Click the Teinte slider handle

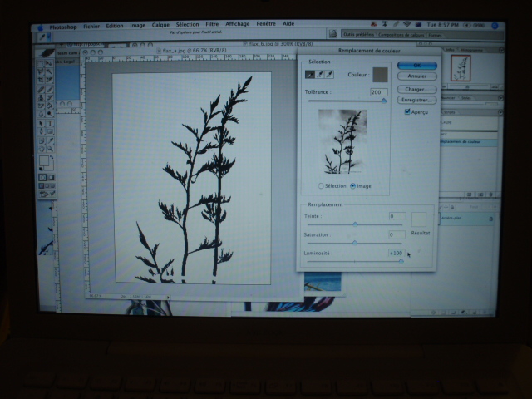click(355, 224)
